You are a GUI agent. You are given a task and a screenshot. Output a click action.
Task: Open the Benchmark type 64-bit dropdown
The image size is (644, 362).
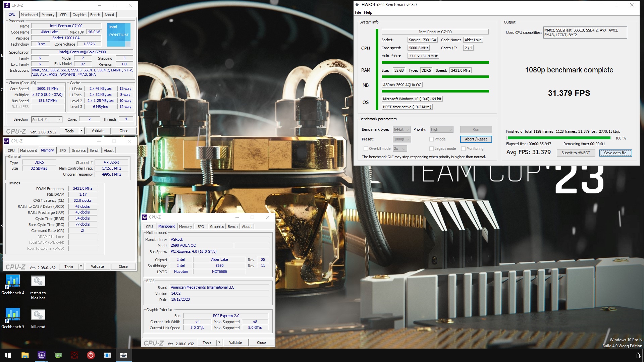[401, 129]
